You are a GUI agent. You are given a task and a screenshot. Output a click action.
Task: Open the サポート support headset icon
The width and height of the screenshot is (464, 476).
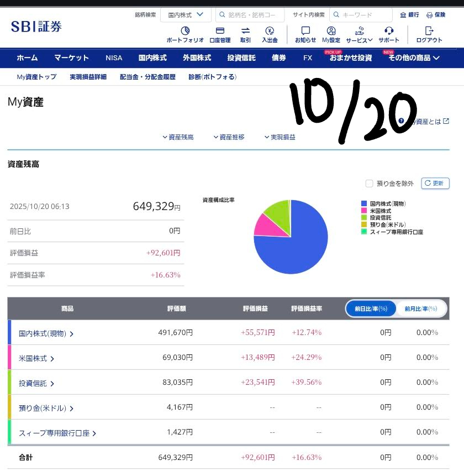click(x=389, y=31)
